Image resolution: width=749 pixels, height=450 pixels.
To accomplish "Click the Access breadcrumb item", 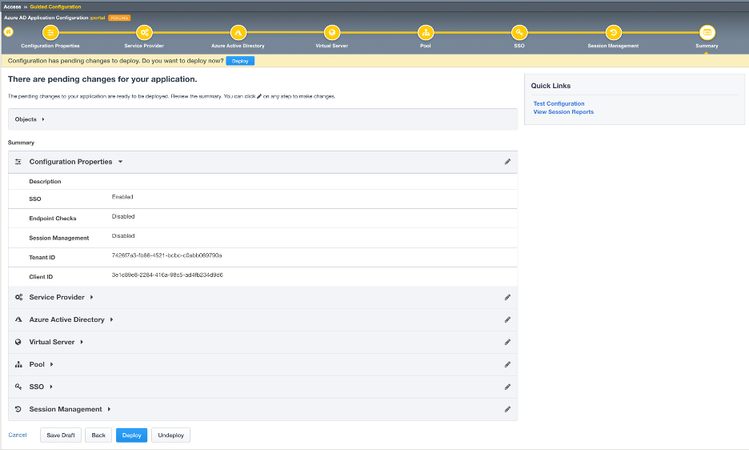I will tap(12, 7).
